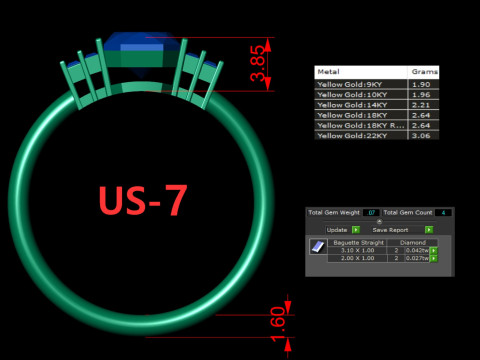480x360 pixels.
Task: Select the 3.10 X 1.00 size cell
Action: [357, 250]
